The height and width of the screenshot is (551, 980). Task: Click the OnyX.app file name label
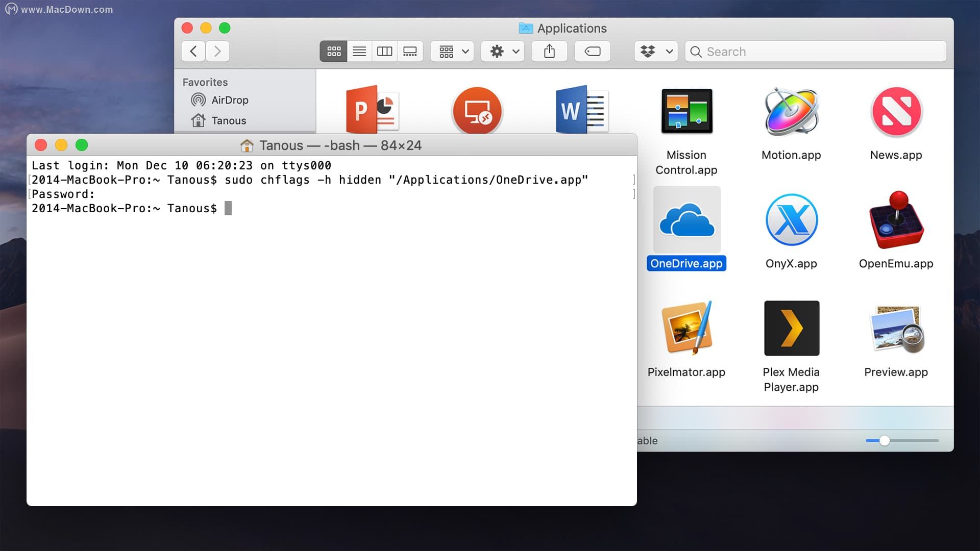pos(791,264)
